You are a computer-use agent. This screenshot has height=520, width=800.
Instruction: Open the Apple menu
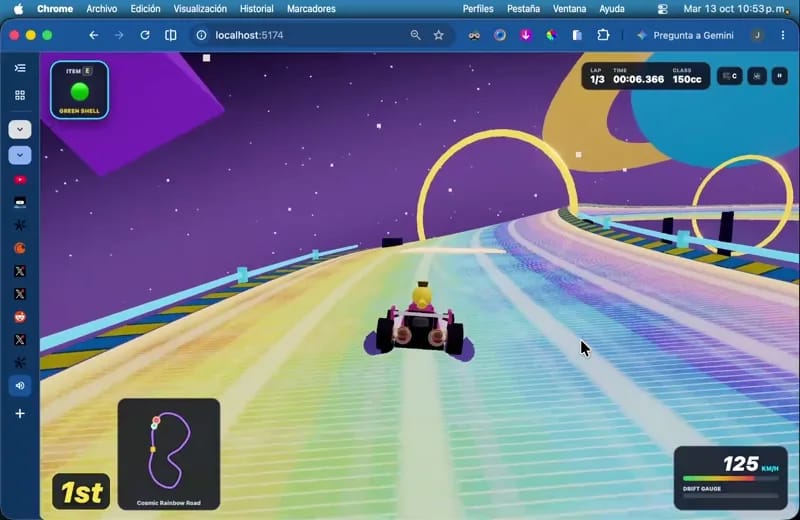pos(18,9)
